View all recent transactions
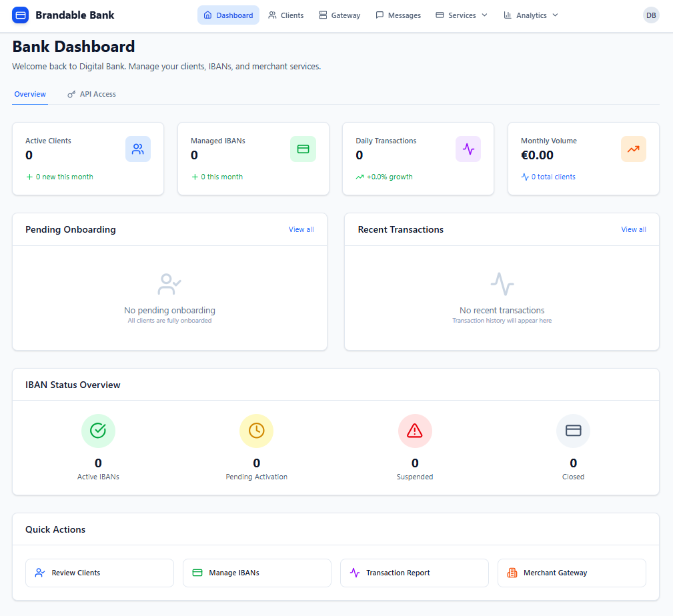The width and height of the screenshot is (673, 616). pyautogui.click(x=633, y=229)
